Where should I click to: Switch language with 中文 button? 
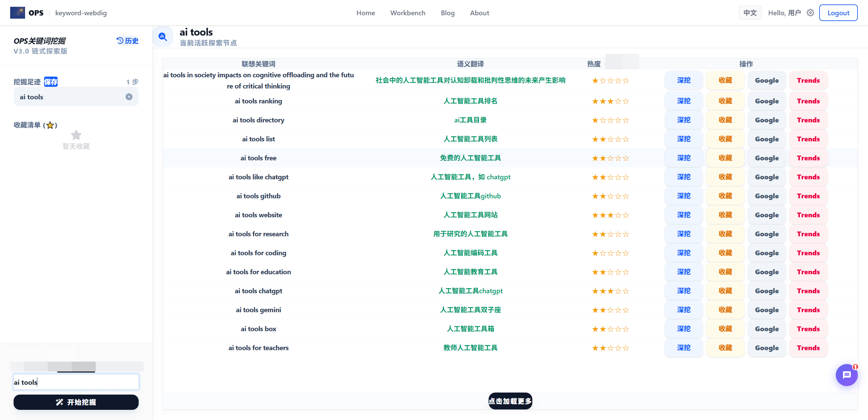pyautogui.click(x=750, y=13)
